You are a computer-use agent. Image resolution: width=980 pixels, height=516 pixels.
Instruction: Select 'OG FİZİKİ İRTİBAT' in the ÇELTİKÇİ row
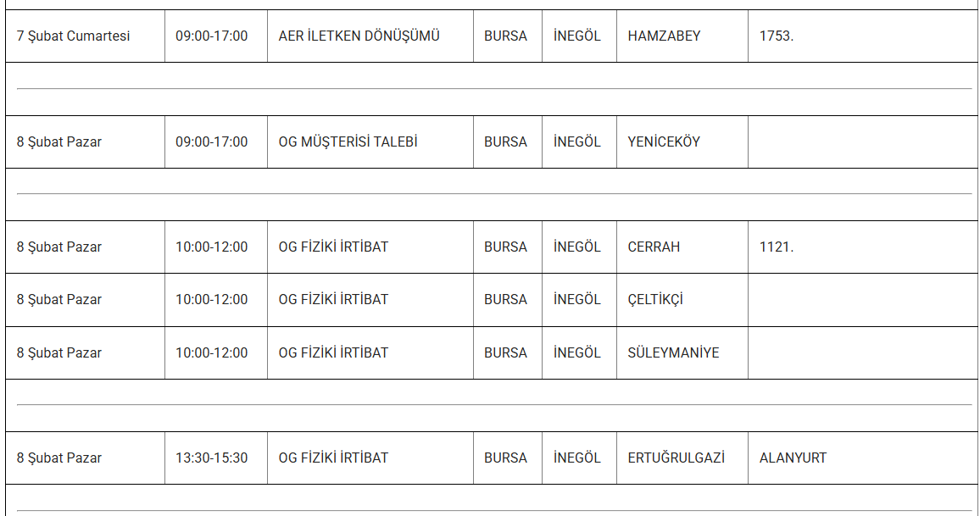tap(333, 300)
